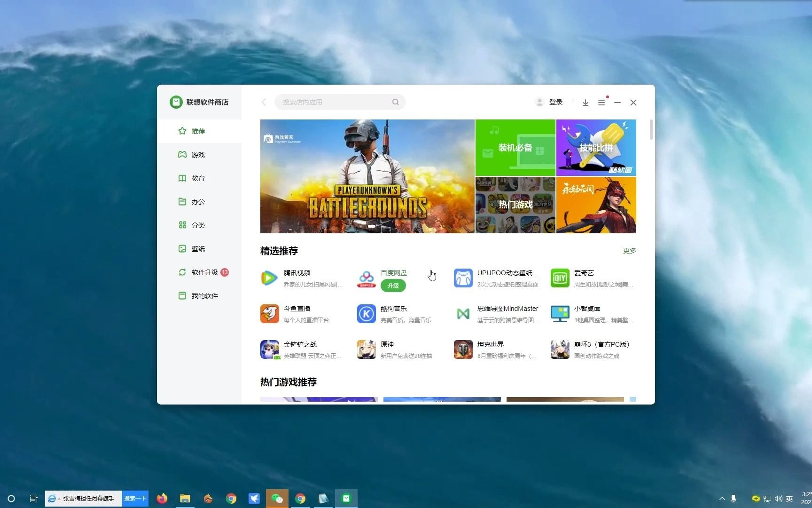This screenshot has height=508, width=812.
Task: Open the 永劫无间 orange tile
Action: coord(596,205)
